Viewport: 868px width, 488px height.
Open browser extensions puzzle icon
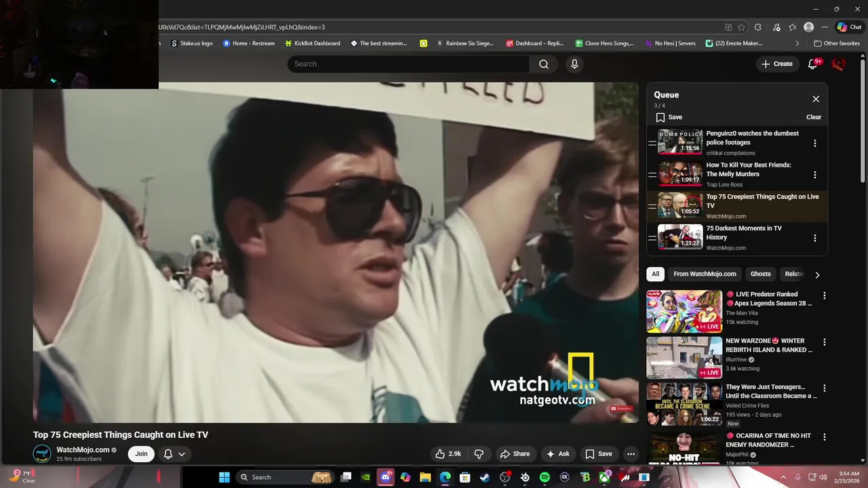(x=758, y=27)
